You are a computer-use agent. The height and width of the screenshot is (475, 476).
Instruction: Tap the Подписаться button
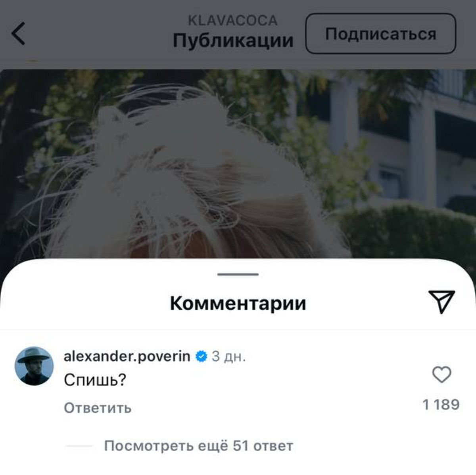(380, 34)
